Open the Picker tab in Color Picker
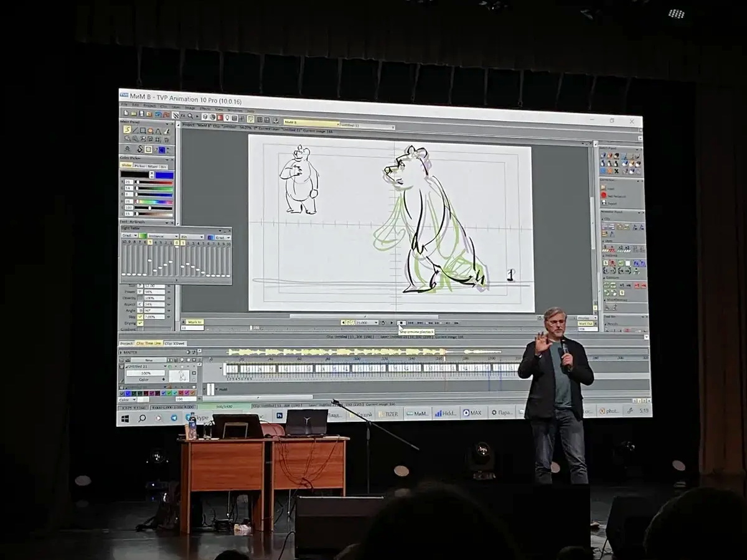 [140, 166]
